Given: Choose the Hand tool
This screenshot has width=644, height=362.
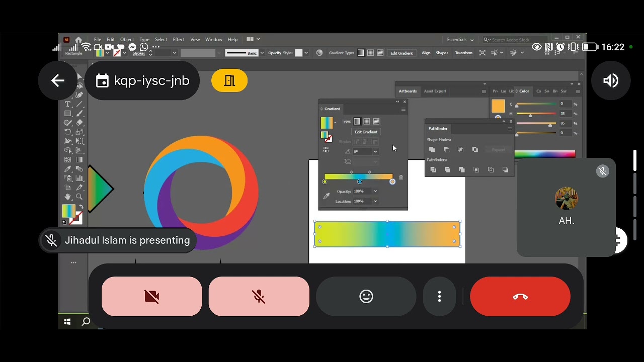Looking at the screenshot, I should [67, 197].
